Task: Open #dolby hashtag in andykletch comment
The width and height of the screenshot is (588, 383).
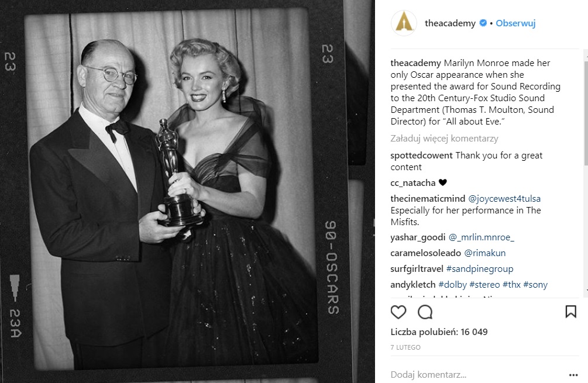Action: 453,284
